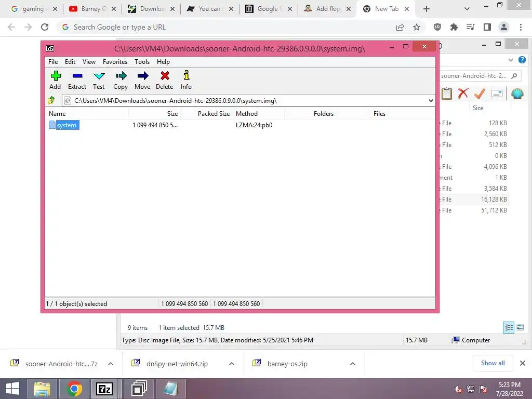Open the Tools menu
Viewport: 532px width, 399px height.
tap(142, 62)
